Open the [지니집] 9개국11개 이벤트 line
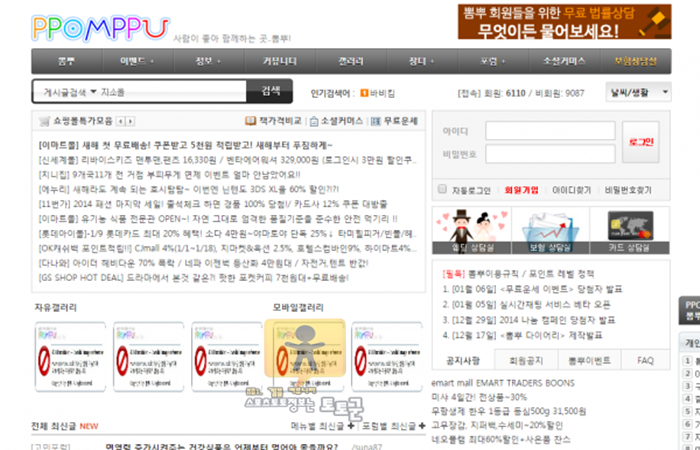 pyautogui.click(x=170, y=175)
